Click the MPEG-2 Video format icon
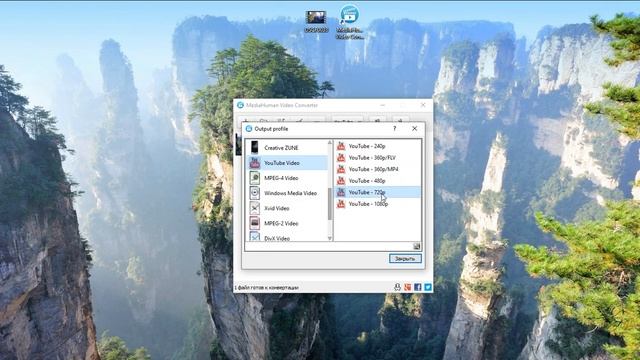Screen dimensions: 640x360 [x=255, y=223]
